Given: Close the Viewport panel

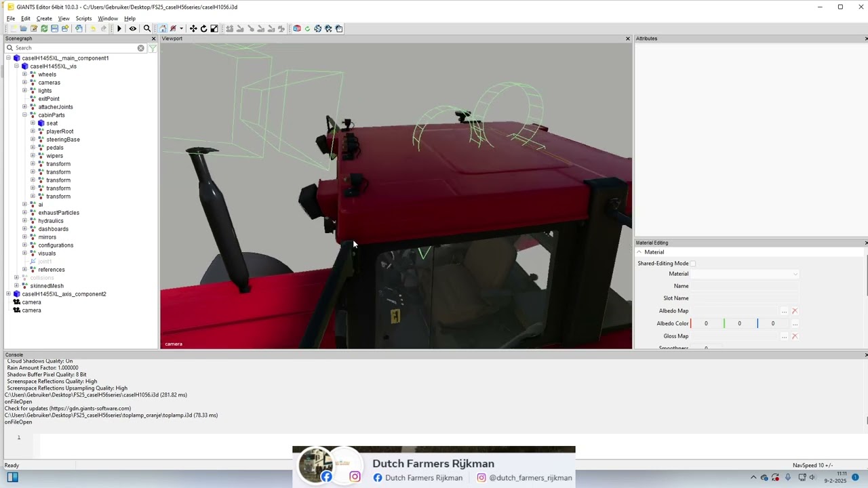Looking at the screenshot, I should click(627, 39).
